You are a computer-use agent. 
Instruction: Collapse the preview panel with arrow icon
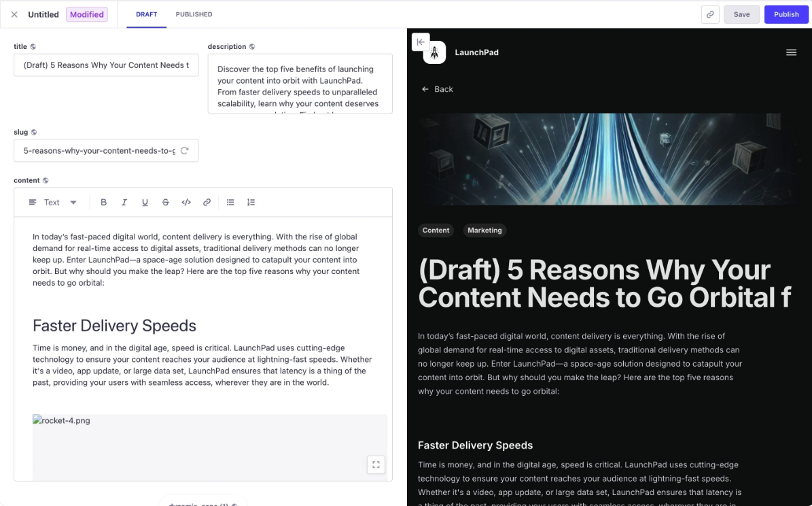point(421,42)
